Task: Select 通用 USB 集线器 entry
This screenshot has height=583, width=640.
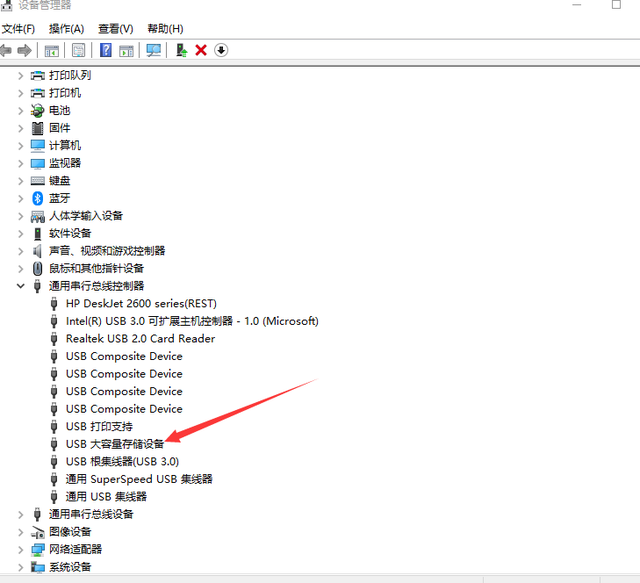Action: (106, 497)
